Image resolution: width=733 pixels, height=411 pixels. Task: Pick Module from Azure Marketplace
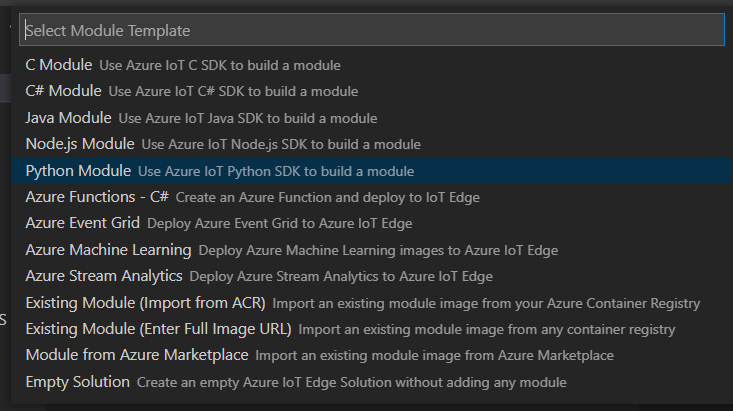tap(136, 355)
